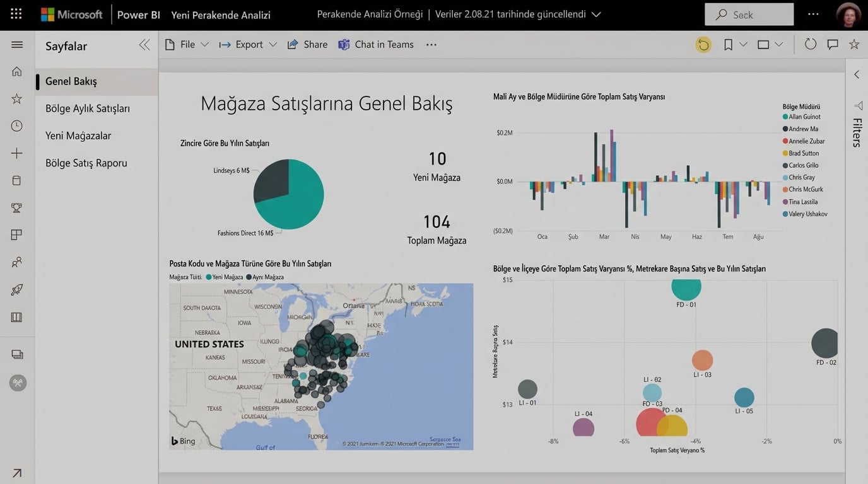
Task: Mark the report as favorite with the star
Action: point(854,44)
